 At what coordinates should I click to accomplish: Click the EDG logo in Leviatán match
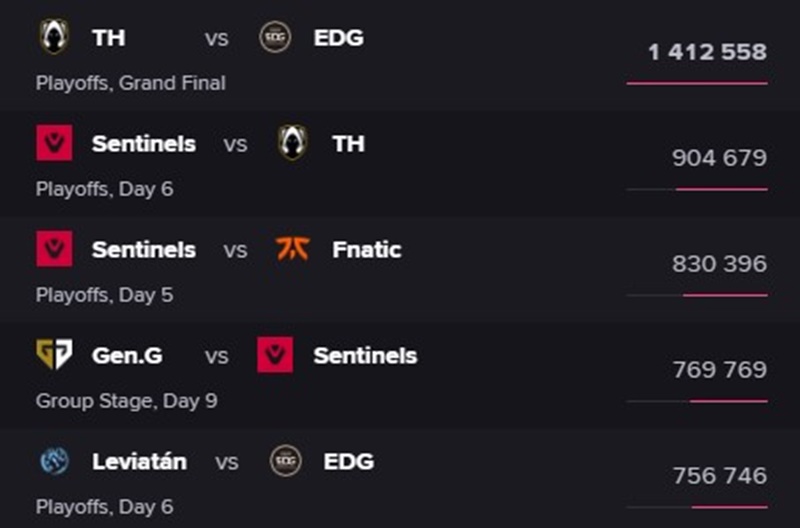click(286, 461)
